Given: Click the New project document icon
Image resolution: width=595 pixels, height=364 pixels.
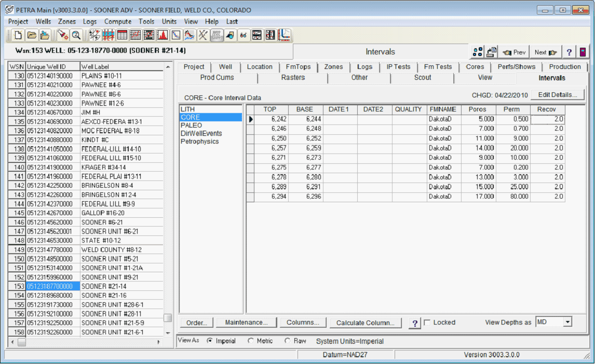Looking at the screenshot, I should [x=18, y=35].
